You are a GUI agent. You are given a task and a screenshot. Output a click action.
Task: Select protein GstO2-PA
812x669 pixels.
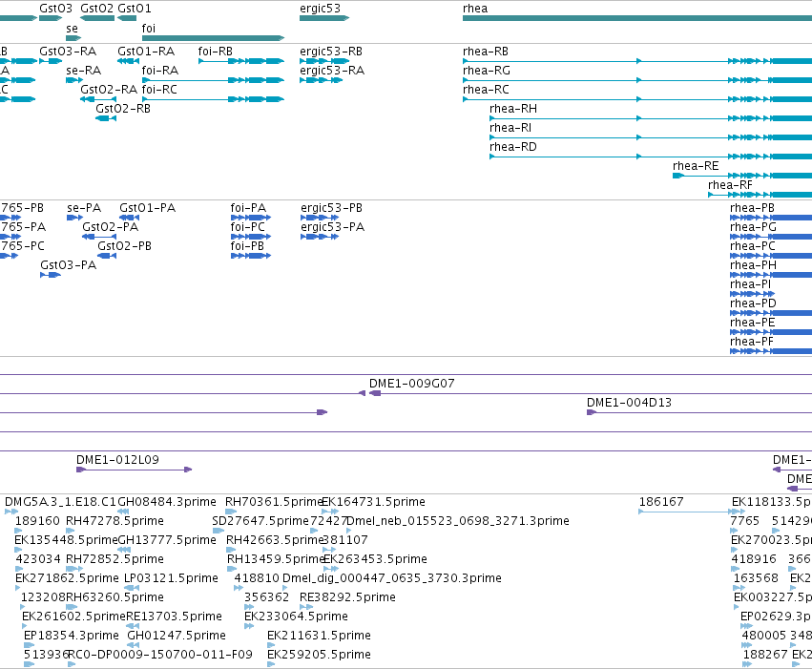point(111,227)
